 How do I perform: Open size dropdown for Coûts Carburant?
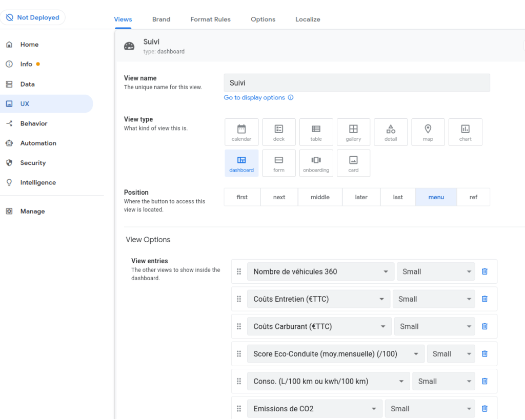coord(435,326)
